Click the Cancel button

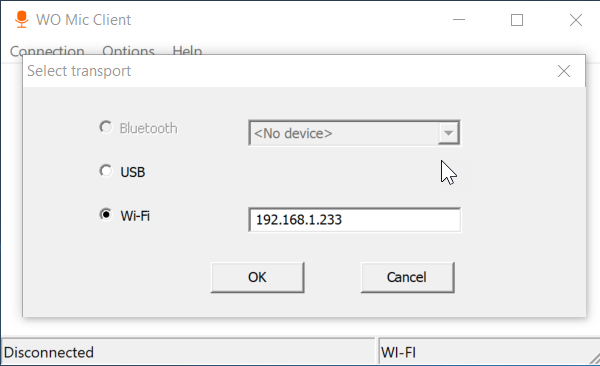(x=408, y=277)
